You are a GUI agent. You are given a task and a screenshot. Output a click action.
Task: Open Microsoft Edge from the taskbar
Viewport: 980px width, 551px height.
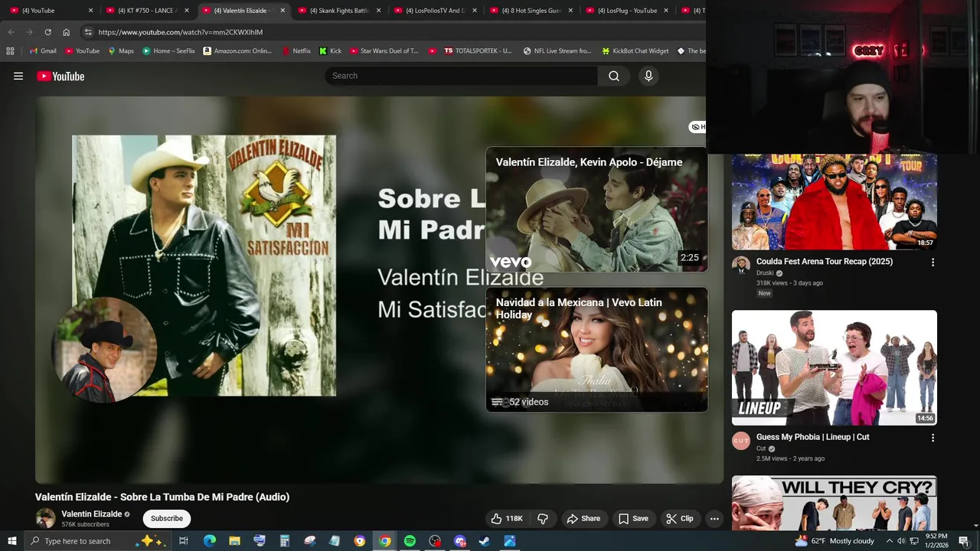coord(209,541)
